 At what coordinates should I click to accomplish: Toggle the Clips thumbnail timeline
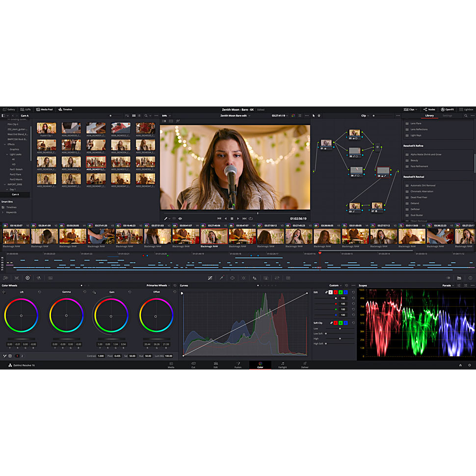[x=409, y=109]
